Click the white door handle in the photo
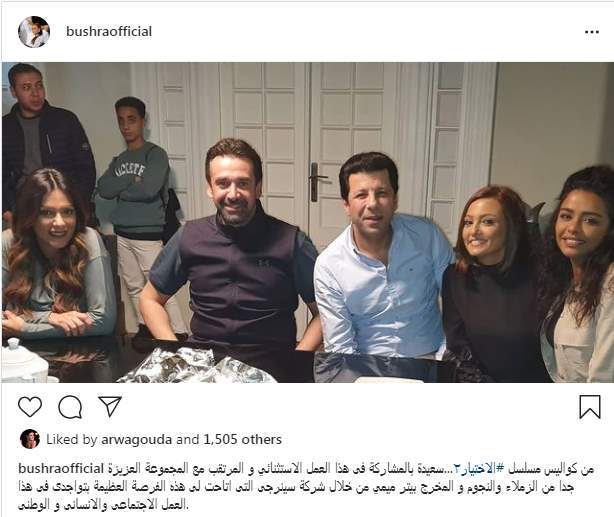Screen dimensions: 614x517 [316, 182]
